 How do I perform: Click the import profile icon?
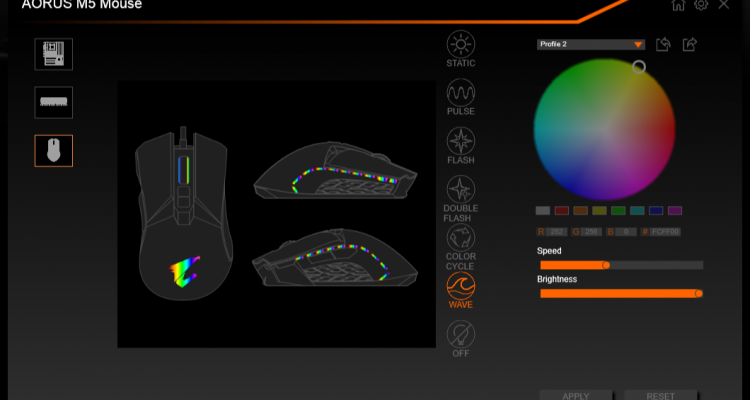click(663, 44)
